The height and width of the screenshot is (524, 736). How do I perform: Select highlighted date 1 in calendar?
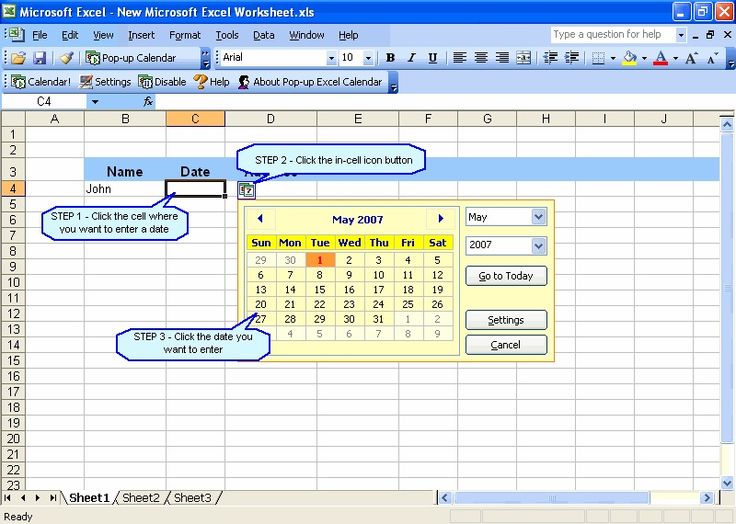point(320,260)
